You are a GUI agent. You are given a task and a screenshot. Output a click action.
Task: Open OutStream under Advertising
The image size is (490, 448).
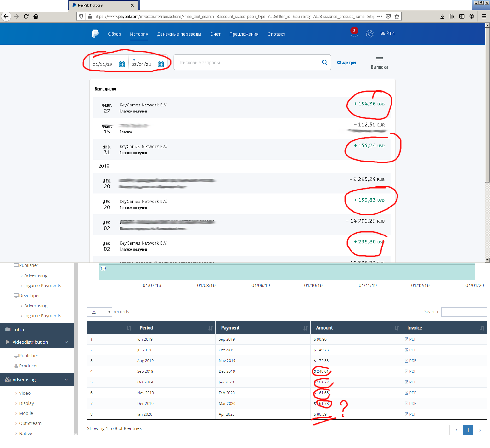point(30,423)
